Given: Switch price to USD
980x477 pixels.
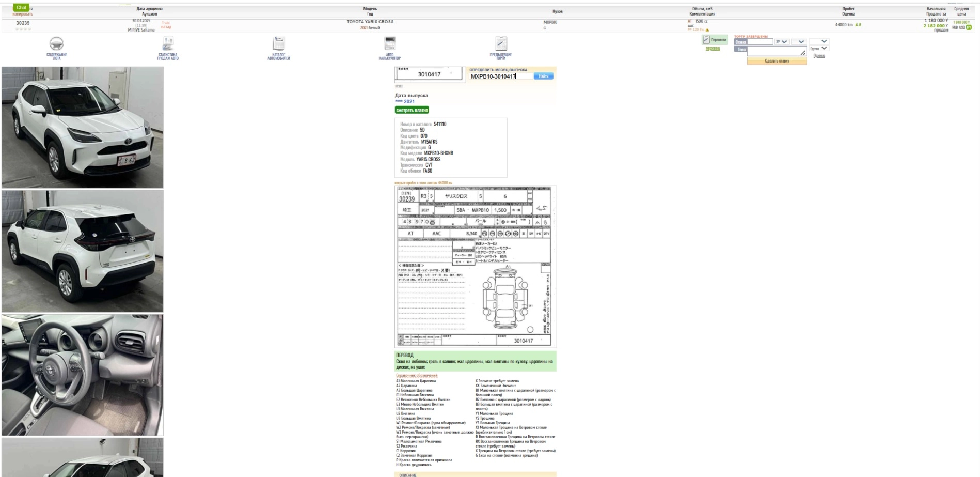Looking at the screenshot, I should [x=962, y=27].
